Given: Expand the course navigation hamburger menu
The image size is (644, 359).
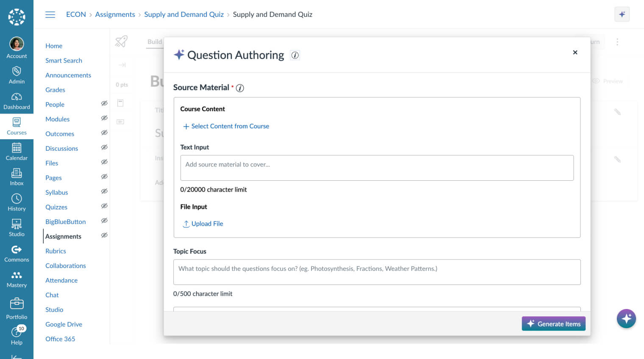Looking at the screenshot, I should (x=50, y=14).
